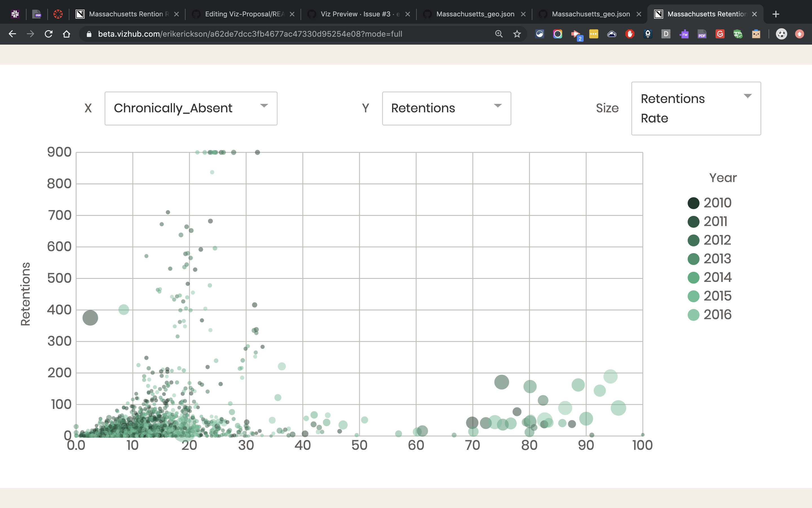
Task: Click the Year legend title
Action: (723, 178)
